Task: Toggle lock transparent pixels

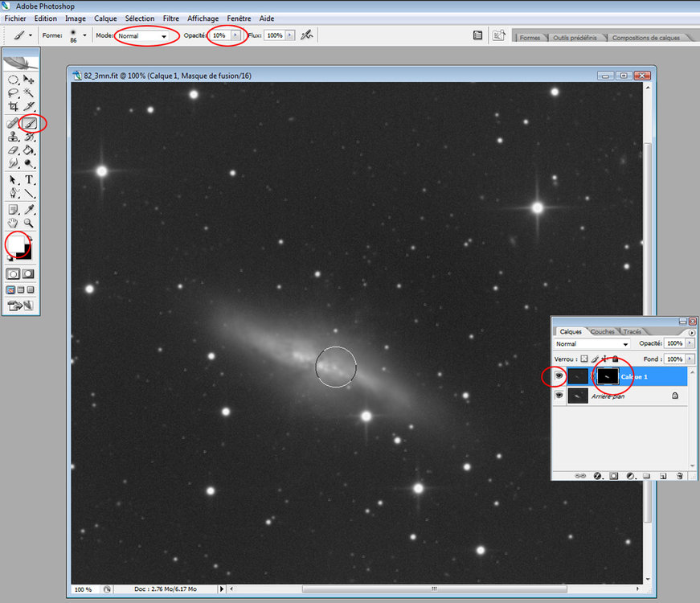Action: point(584,359)
